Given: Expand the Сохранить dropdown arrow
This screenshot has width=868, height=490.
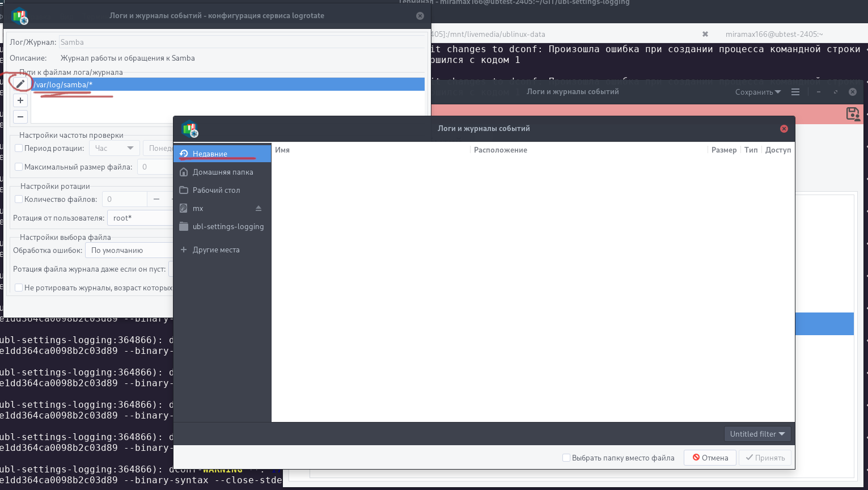Looking at the screenshot, I should pyautogui.click(x=777, y=92).
